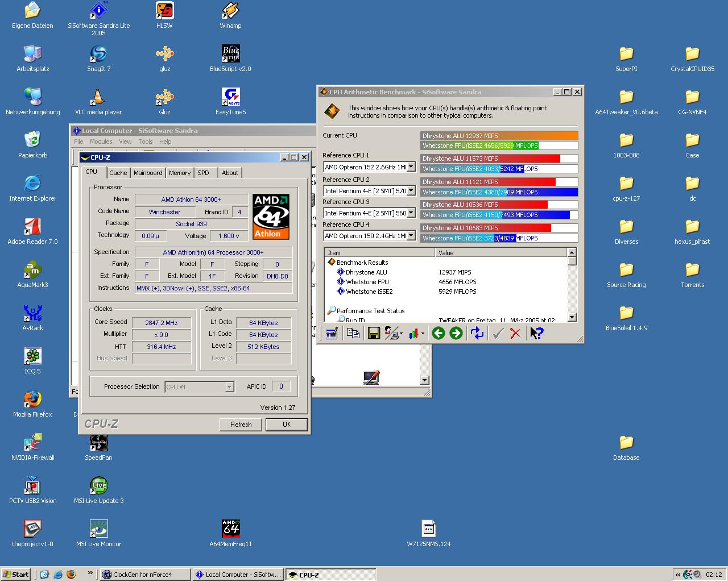Click the Start button on the taskbar
This screenshot has height=582, width=728.
pyautogui.click(x=16, y=575)
